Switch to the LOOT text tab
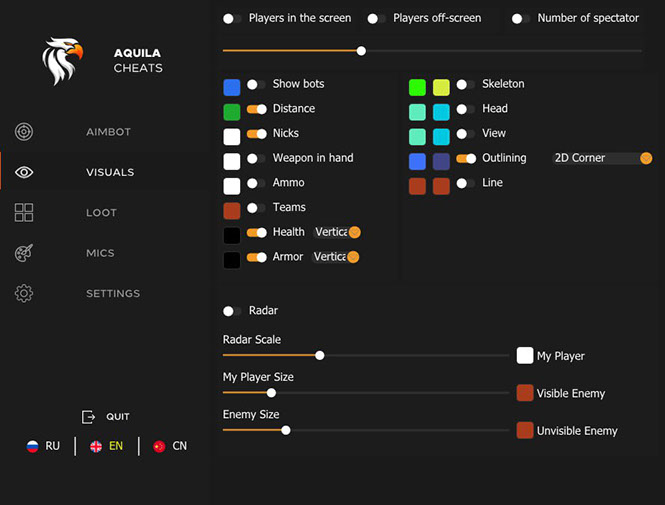Screen dimensions: 665x505 coord(101,213)
